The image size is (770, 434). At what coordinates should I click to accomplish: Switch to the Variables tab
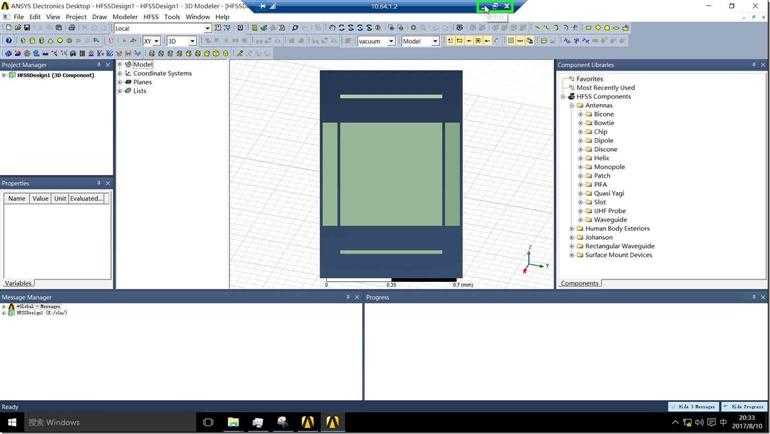pyautogui.click(x=18, y=283)
